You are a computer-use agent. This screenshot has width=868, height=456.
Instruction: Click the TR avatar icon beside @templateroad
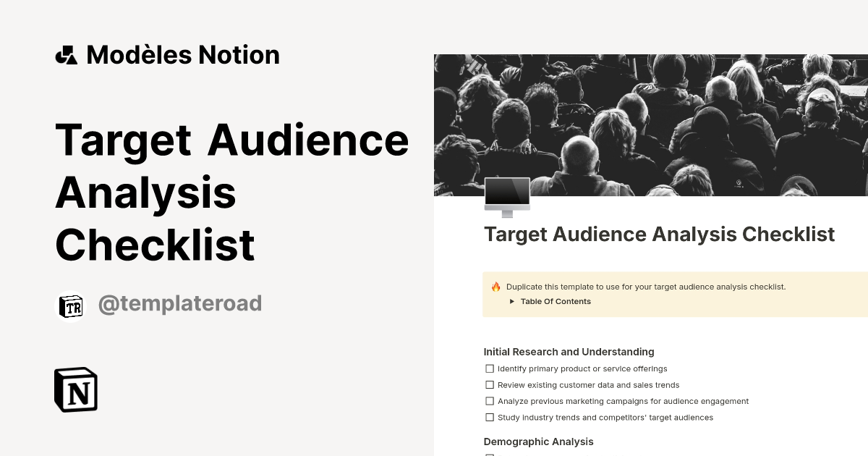click(71, 304)
